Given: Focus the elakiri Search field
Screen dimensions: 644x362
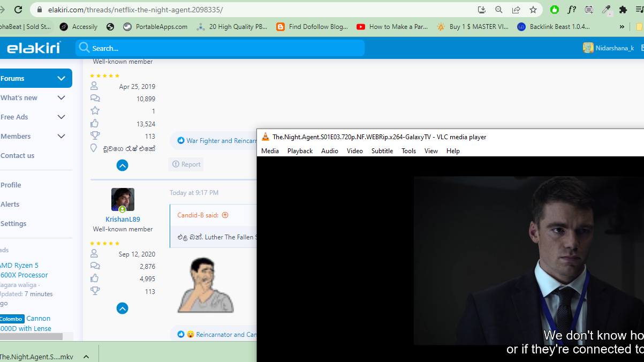Looking at the screenshot, I should pos(220,48).
